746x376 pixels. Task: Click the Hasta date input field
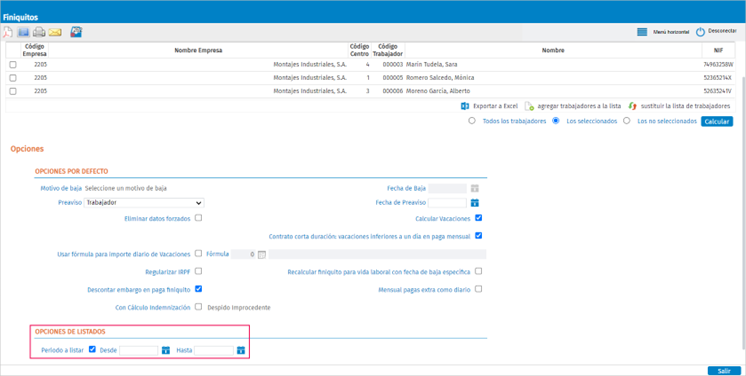[214, 351]
